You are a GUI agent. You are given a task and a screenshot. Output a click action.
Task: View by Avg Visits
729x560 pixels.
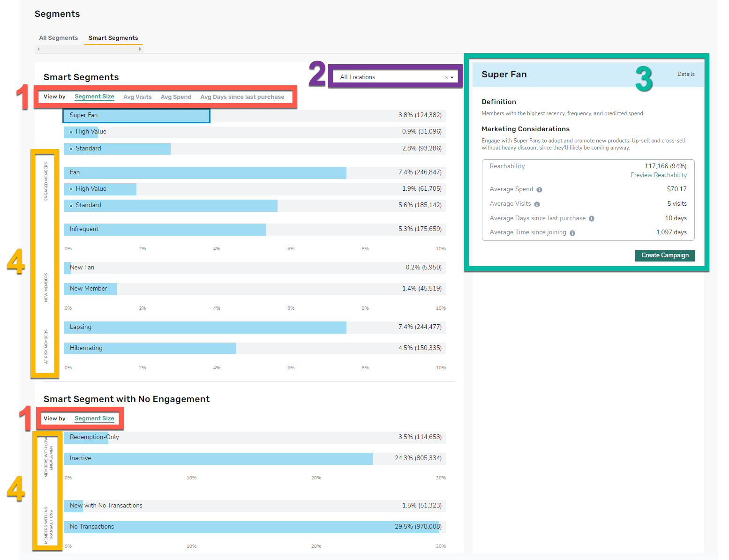point(137,97)
